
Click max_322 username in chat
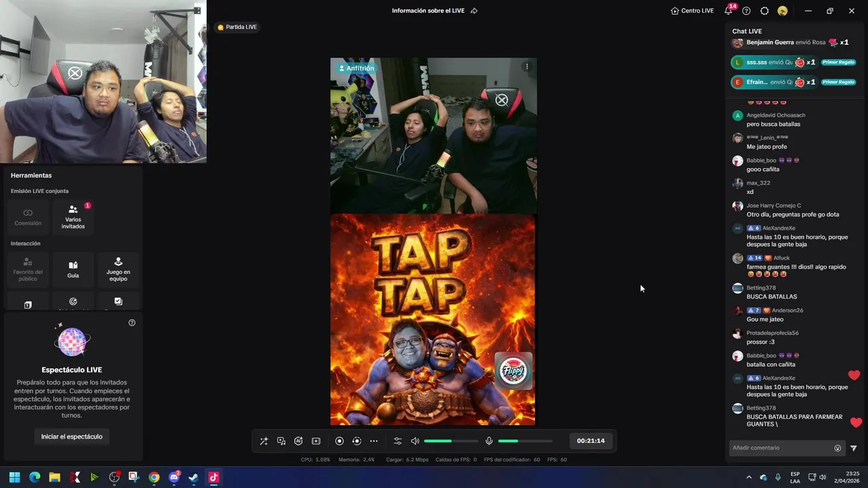pyautogui.click(x=758, y=183)
